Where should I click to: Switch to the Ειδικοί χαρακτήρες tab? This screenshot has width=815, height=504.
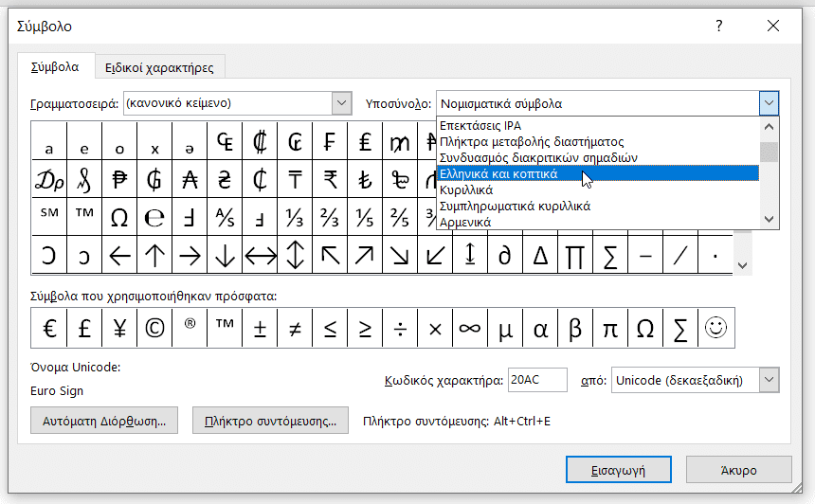click(x=159, y=67)
